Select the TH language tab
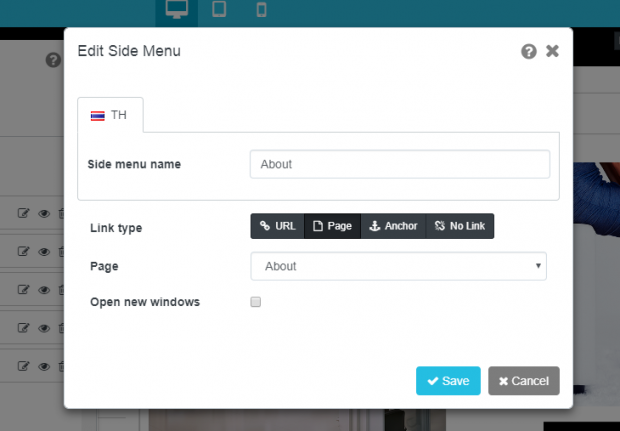 pos(110,115)
